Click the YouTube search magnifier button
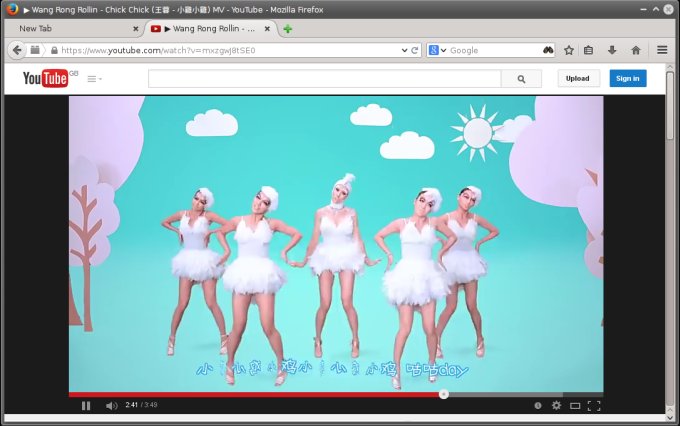This screenshot has width=680, height=426. pyautogui.click(x=521, y=79)
